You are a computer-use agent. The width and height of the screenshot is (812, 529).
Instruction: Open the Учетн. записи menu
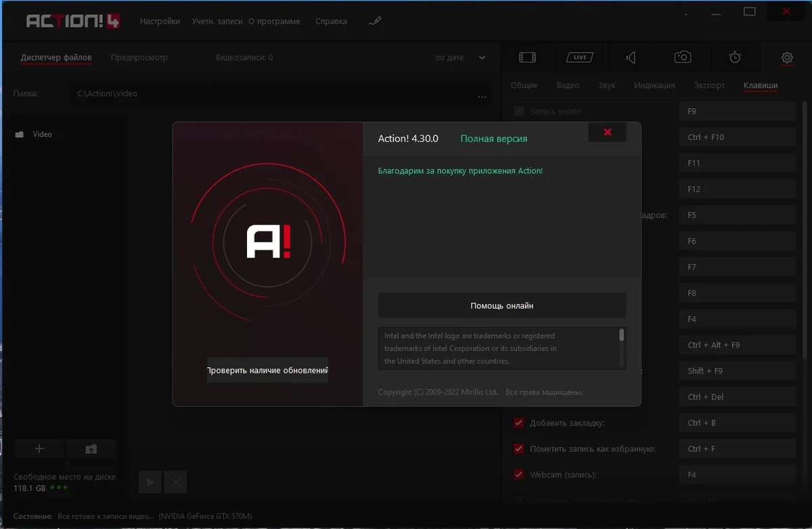(x=217, y=21)
